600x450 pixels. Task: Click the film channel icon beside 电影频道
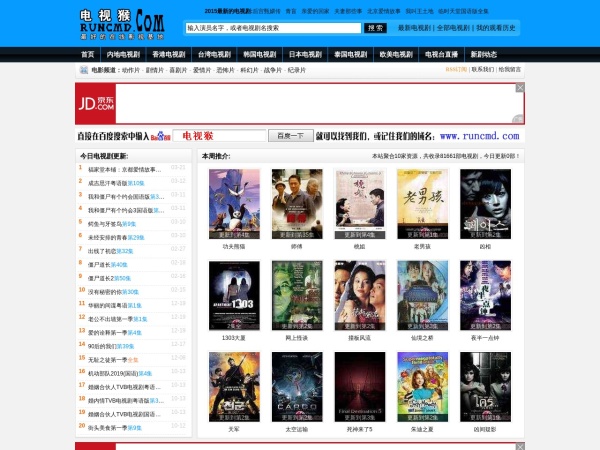click(x=83, y=70)
